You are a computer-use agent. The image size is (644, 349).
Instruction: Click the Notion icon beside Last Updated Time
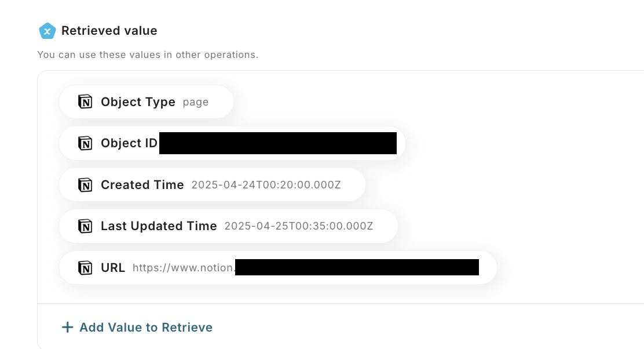pyautogui.click(x=85, y=226)
